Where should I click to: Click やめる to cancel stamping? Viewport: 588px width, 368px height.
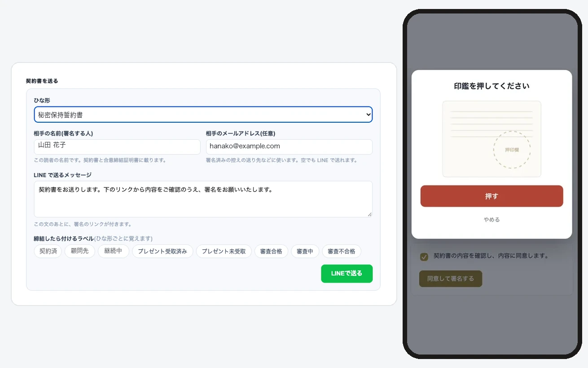[x=491, y=220]
